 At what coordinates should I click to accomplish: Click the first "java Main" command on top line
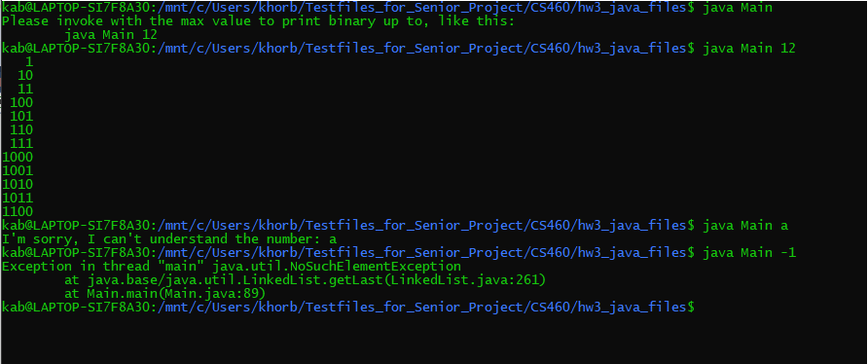(x=737, y=8)
